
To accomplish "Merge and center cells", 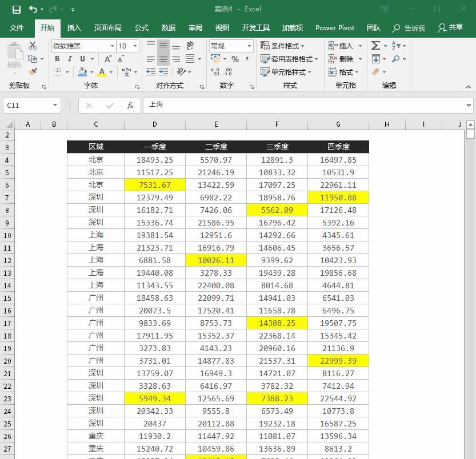I will point(190,59).
